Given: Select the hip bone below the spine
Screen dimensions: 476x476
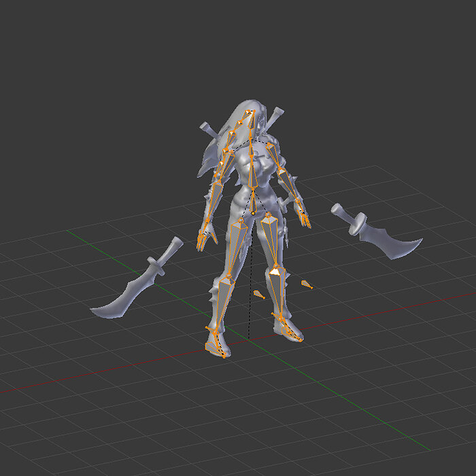Looking at the screenshot, I should [x=253, y=201].
